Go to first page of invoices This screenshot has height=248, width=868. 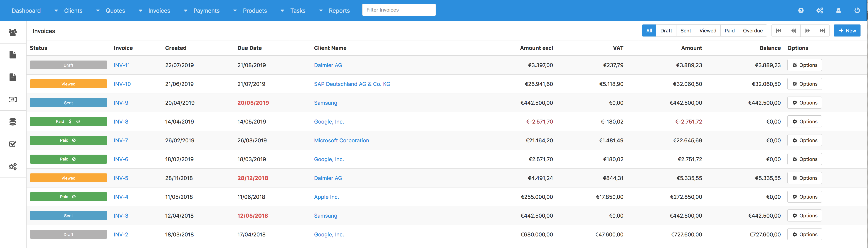pos(779,31)
